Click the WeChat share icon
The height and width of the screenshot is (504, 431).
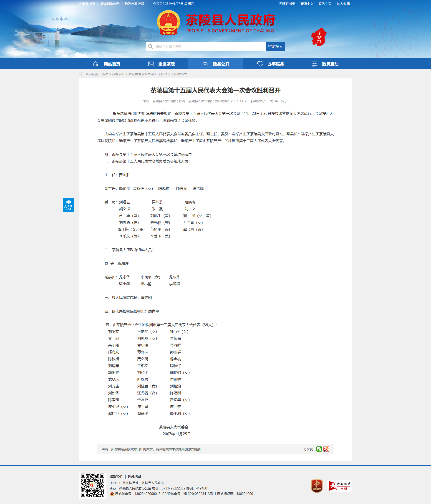[319, 449]
